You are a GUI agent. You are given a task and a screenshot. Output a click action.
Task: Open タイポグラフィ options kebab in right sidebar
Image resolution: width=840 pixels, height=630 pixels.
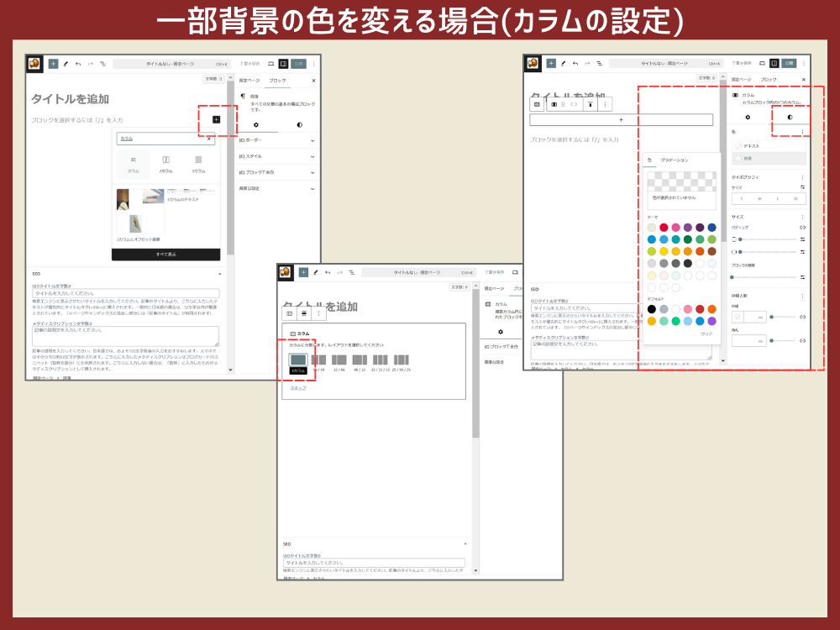(802, 177)
